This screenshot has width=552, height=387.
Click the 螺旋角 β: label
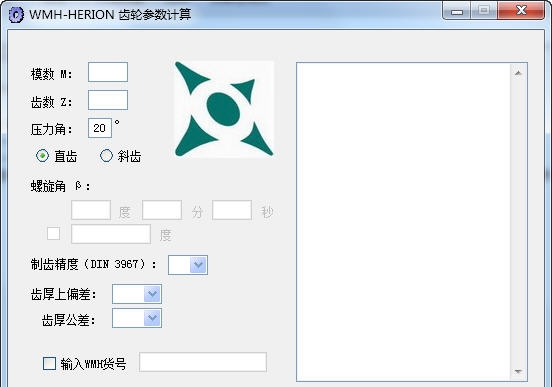pyautogui.click(x=60, y=186)
